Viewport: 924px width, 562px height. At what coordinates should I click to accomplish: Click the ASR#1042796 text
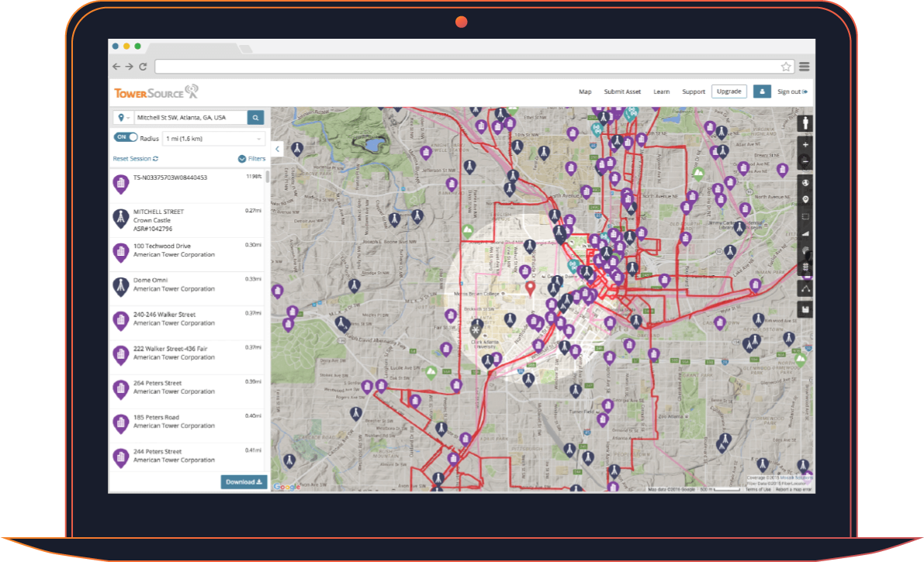153,229
